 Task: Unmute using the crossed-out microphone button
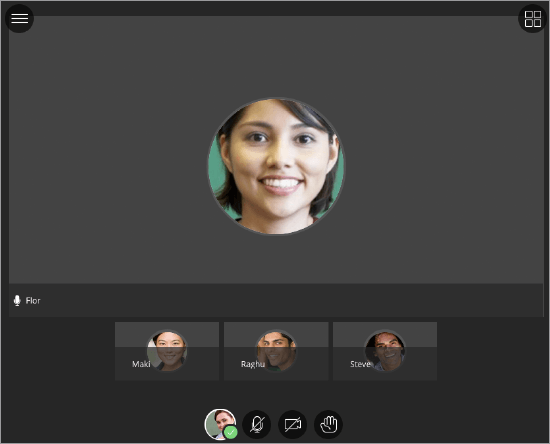click(x=257, y=424)
